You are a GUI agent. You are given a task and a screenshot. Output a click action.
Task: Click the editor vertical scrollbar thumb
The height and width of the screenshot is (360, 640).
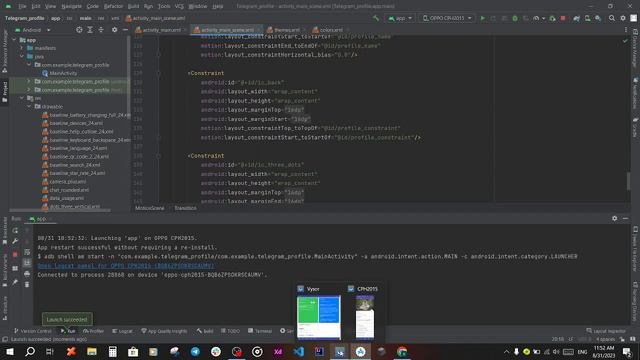(628, 181)
